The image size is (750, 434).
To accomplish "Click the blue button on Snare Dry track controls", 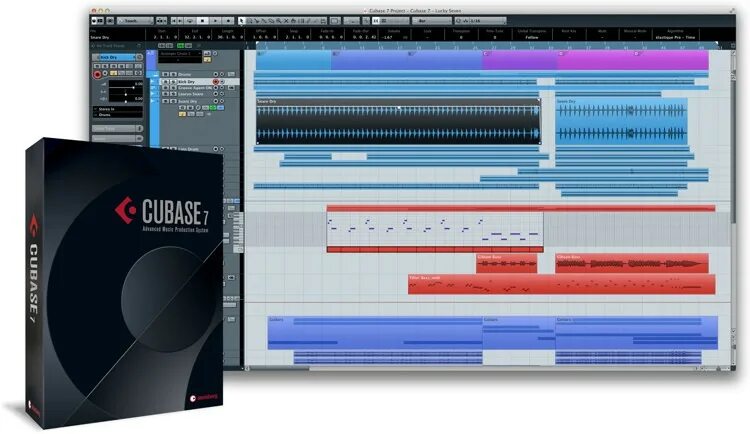I will (221, 108).
